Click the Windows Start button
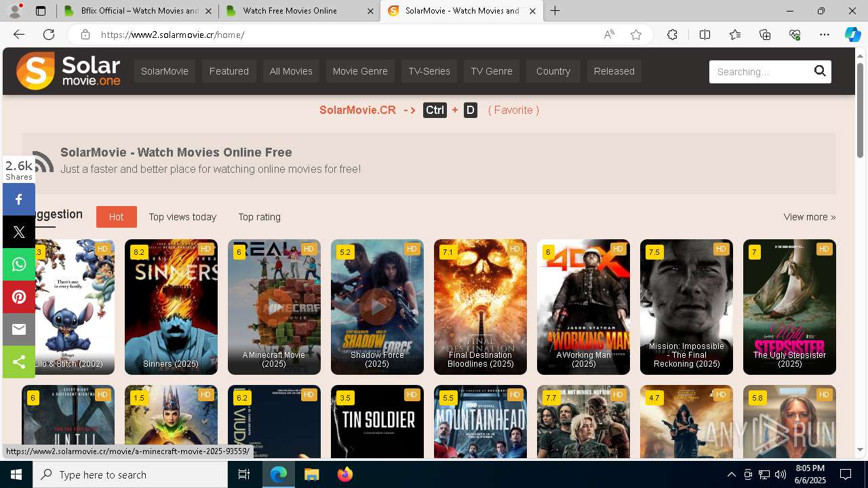868x488 pixels. (16, 474)
